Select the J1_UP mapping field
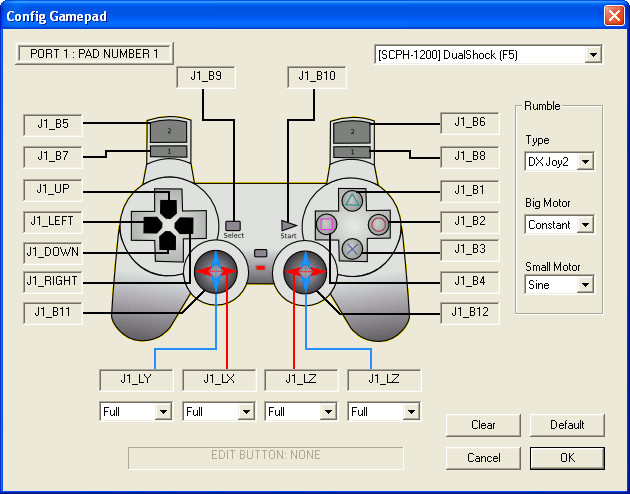This screenshot has height=494, width=630. pos(53,190)
